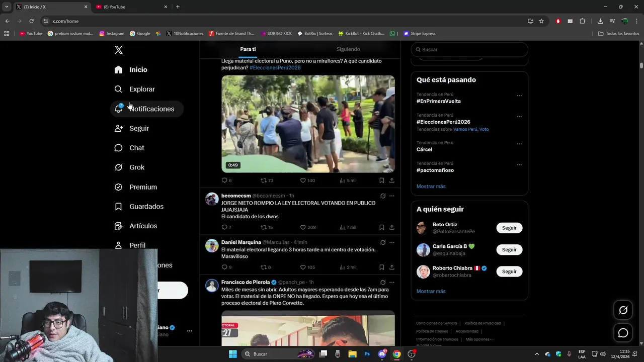Open the Chrome tab search dropdown
644x362 pixels.
(x=7, y=7)
